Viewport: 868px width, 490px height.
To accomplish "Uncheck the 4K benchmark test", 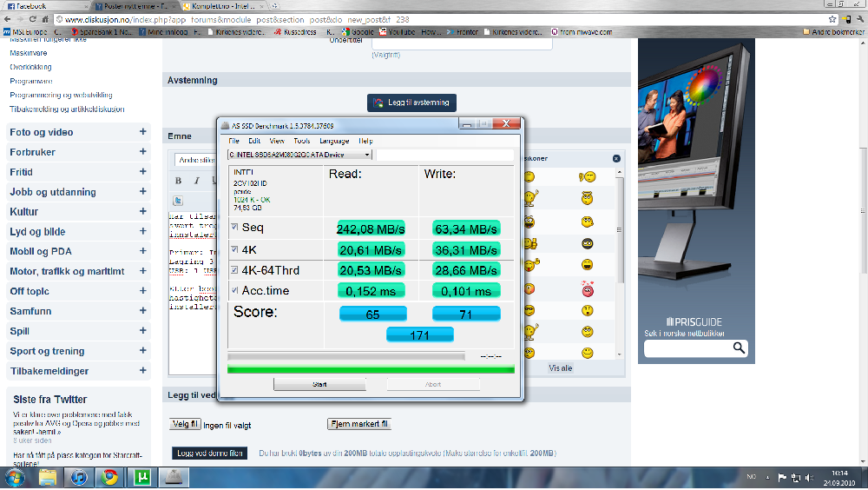I will point(234,249).
